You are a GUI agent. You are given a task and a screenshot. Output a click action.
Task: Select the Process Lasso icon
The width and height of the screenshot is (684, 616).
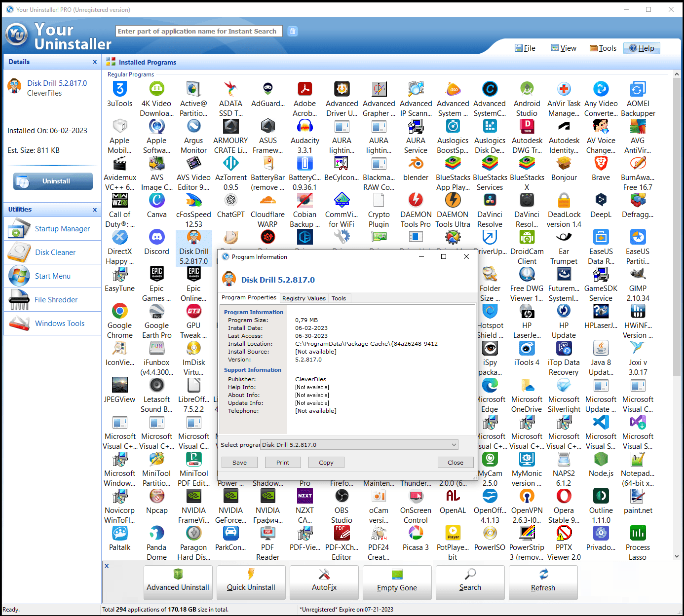638,533
